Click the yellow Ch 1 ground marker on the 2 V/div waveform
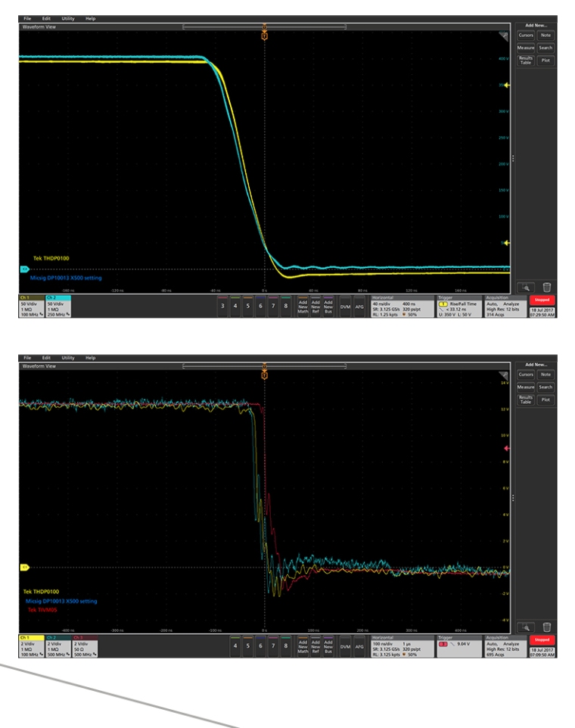The image size is (575, 728). 24,567
